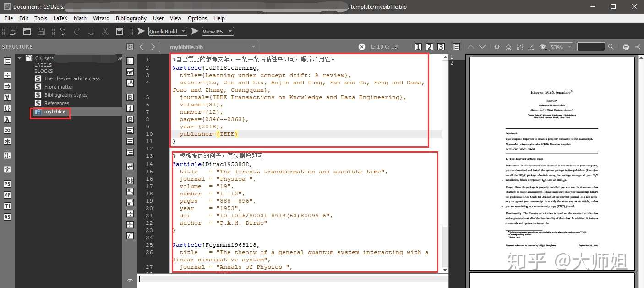Open the Bibliography menu
644x288 pixels.
click(x=131, y=18)
